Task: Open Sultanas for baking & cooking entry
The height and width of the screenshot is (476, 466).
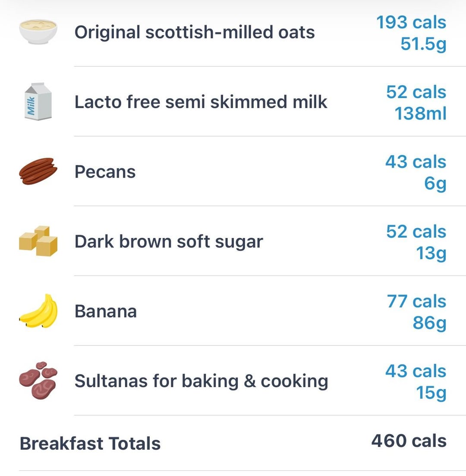Action: click(x=201, y=381)
